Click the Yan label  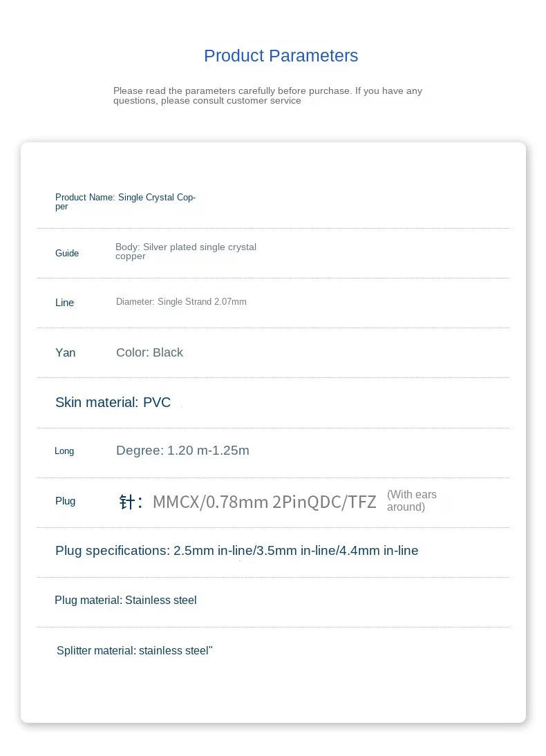tap(66, 353)
